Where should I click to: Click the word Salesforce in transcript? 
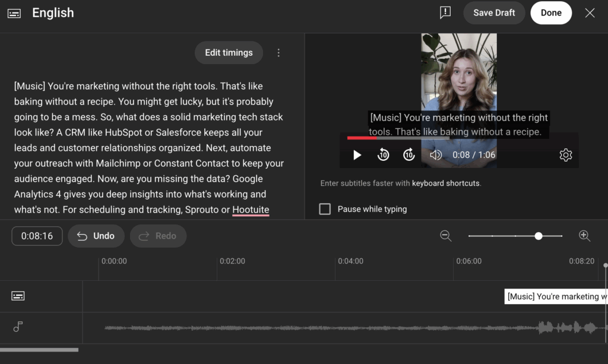pos(178,132)
